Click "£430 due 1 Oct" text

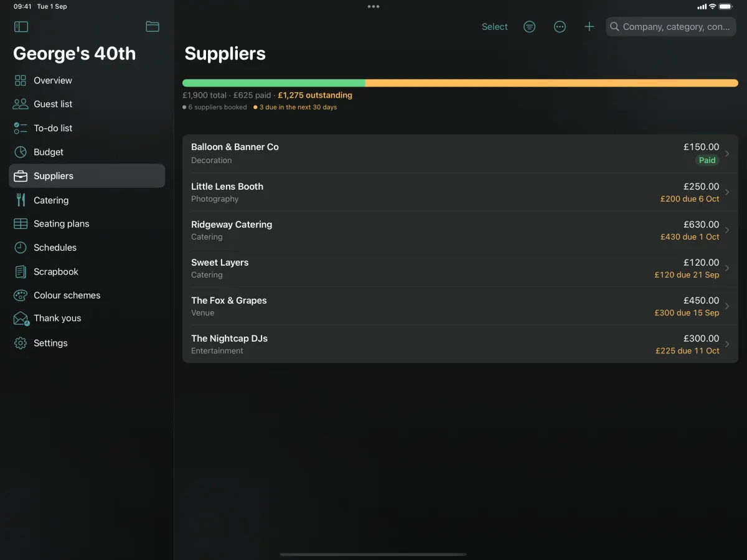pos(690,237)
